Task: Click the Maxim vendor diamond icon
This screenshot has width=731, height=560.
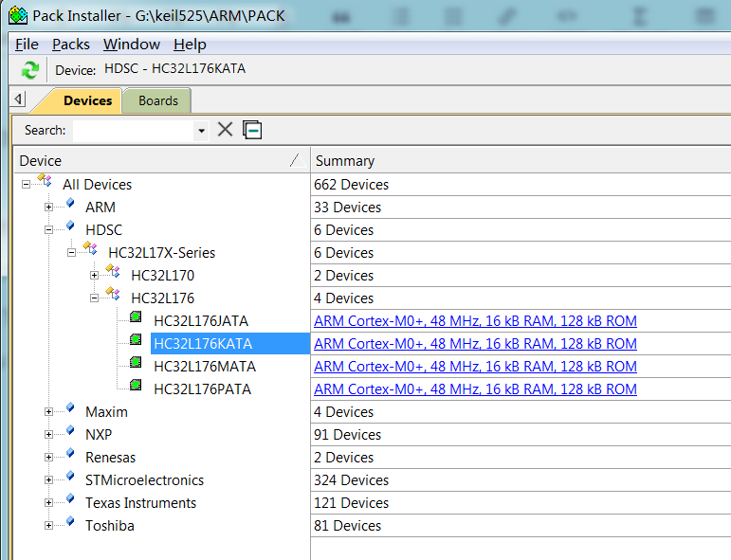Action: [70, 407]
